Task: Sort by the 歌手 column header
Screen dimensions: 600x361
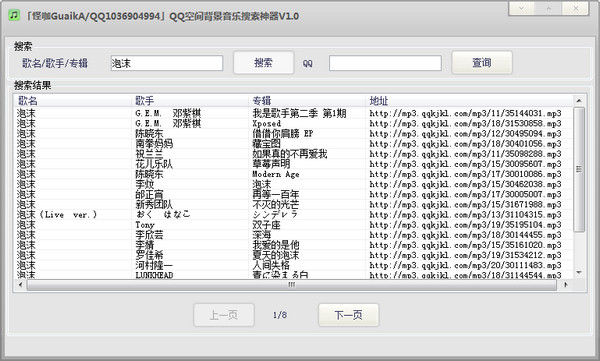Action: (190, 101)
